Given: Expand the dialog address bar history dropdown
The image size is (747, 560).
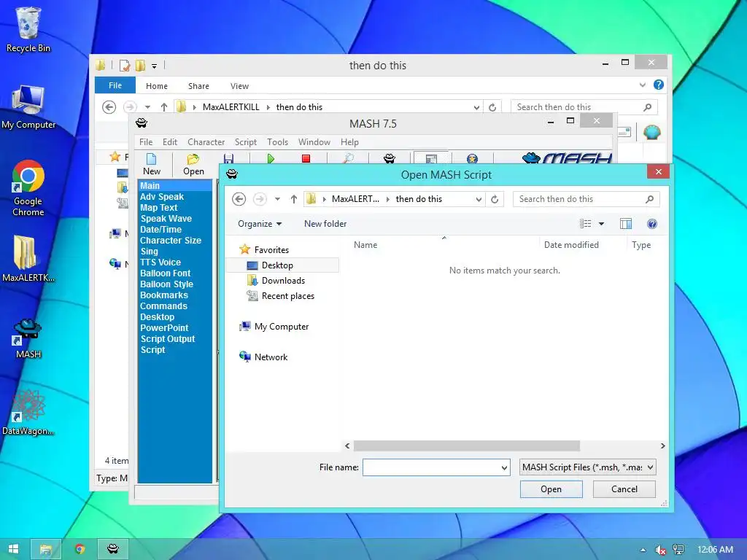Looking at the screenshot, I should tap(479, 199).
